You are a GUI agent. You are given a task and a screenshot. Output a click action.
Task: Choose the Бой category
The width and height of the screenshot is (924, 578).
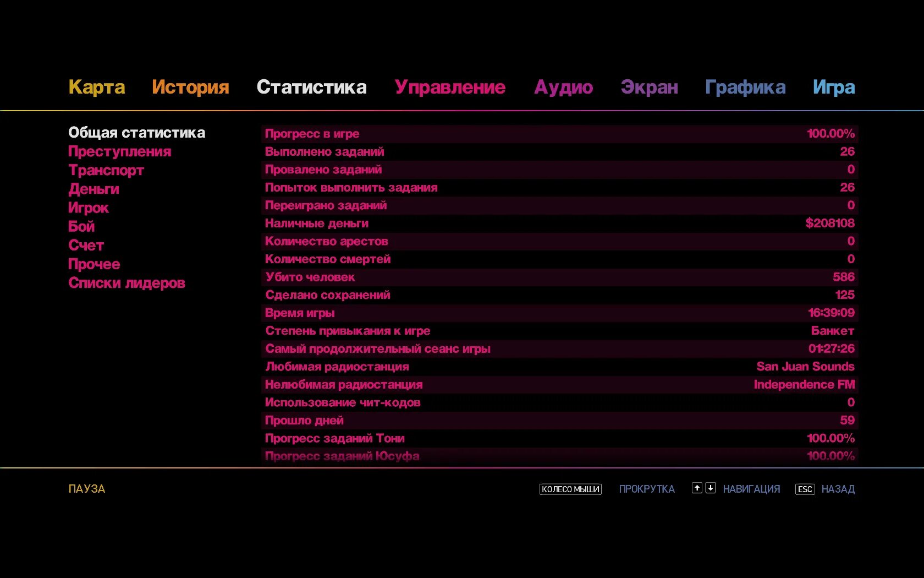(x=81, y=226)
